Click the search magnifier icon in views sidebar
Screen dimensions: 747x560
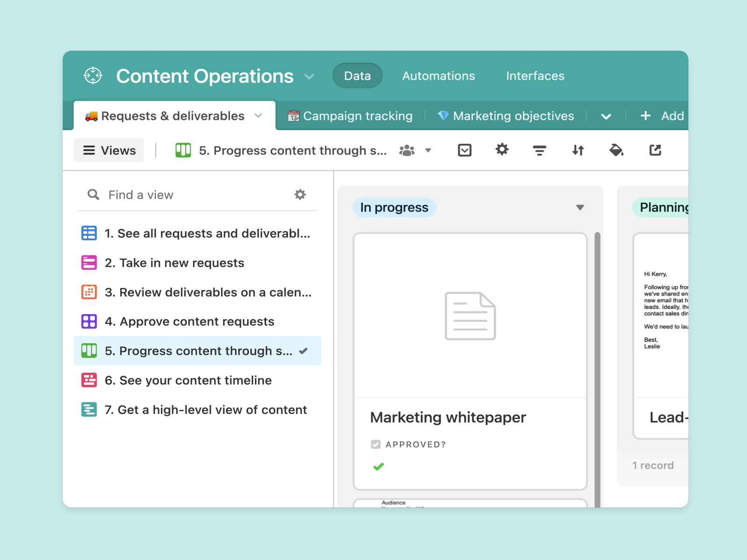click(x=93, y=194)
